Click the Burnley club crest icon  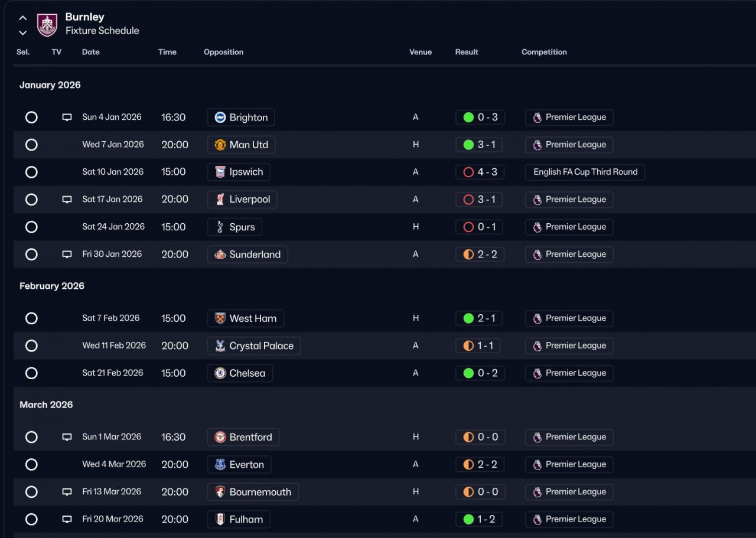point(47,25)
